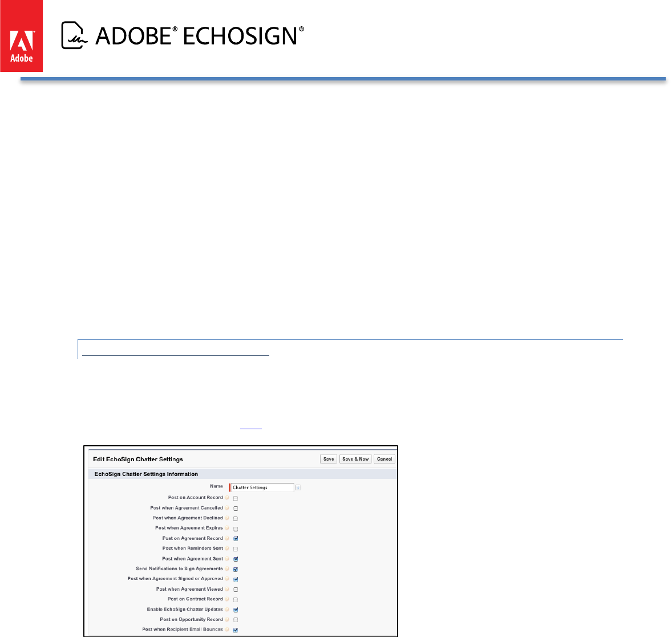The image size is (672, 637).
Task: Click help icon for Post on Account Record
Action: pos(227,498)
